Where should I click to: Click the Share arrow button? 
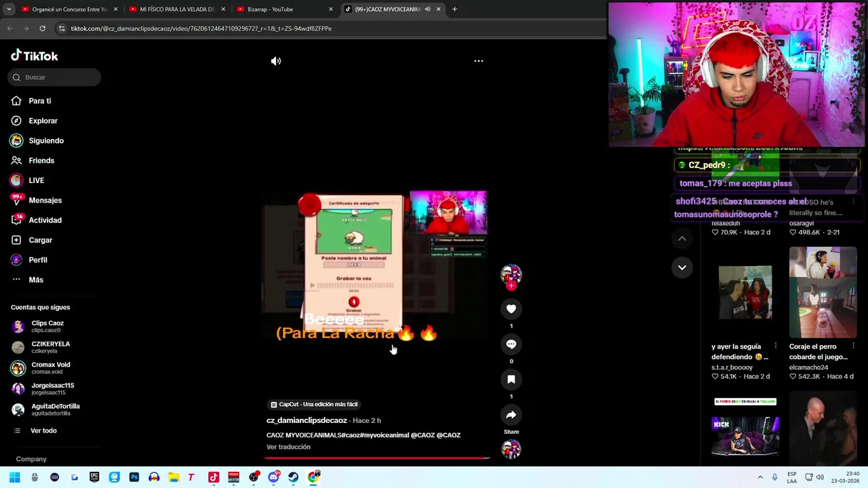pos(511,415)
